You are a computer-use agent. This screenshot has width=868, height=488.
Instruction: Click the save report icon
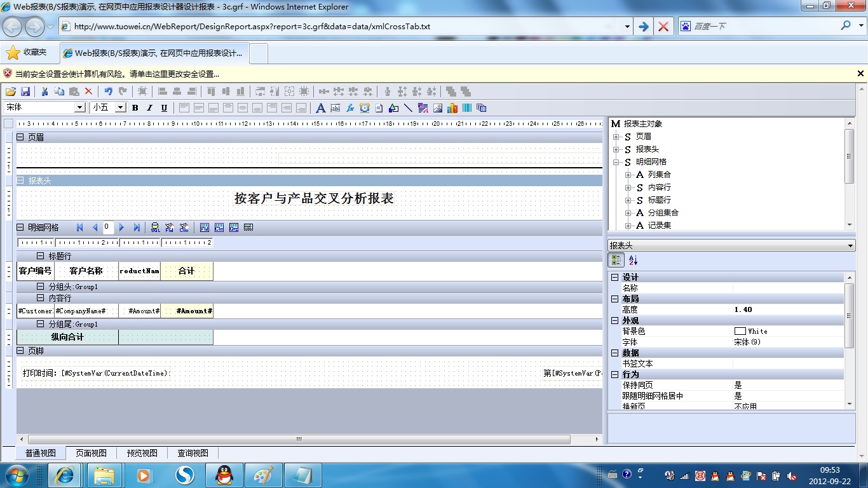tap(25, 91)
